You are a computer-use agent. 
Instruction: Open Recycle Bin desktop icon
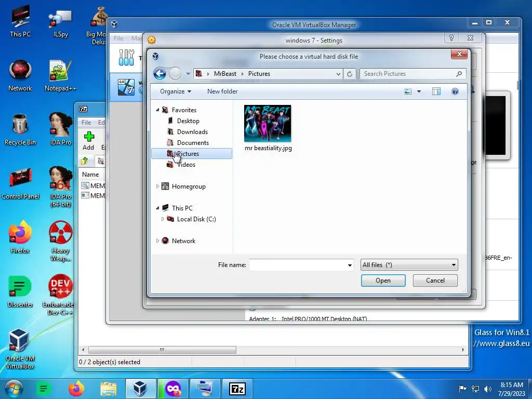click(20, 129)
